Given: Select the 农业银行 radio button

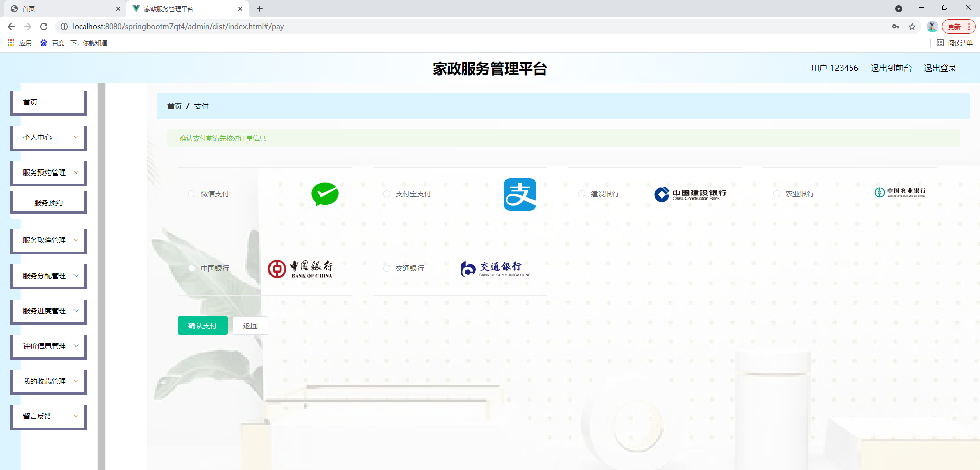Looking at the screenshot, I should click(x=777, y=194).
